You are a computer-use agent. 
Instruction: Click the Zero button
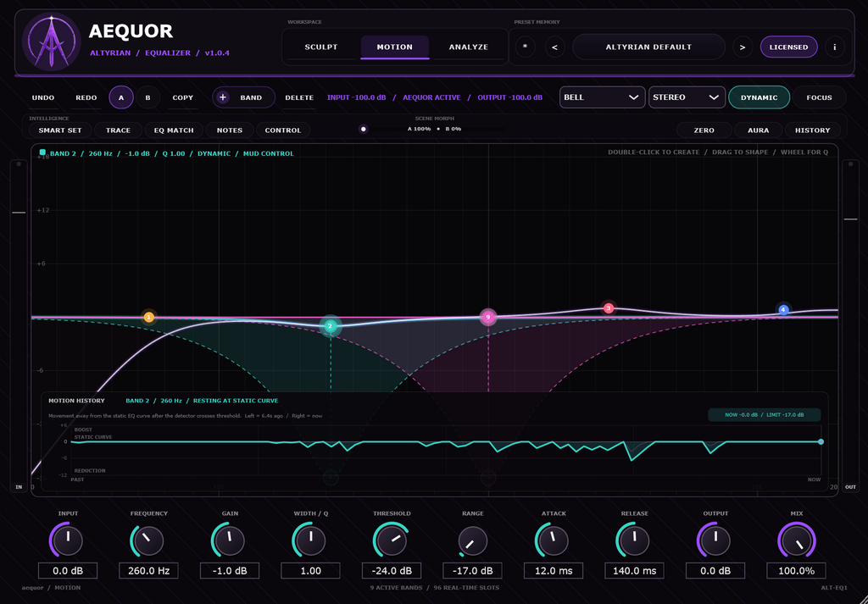704,130
